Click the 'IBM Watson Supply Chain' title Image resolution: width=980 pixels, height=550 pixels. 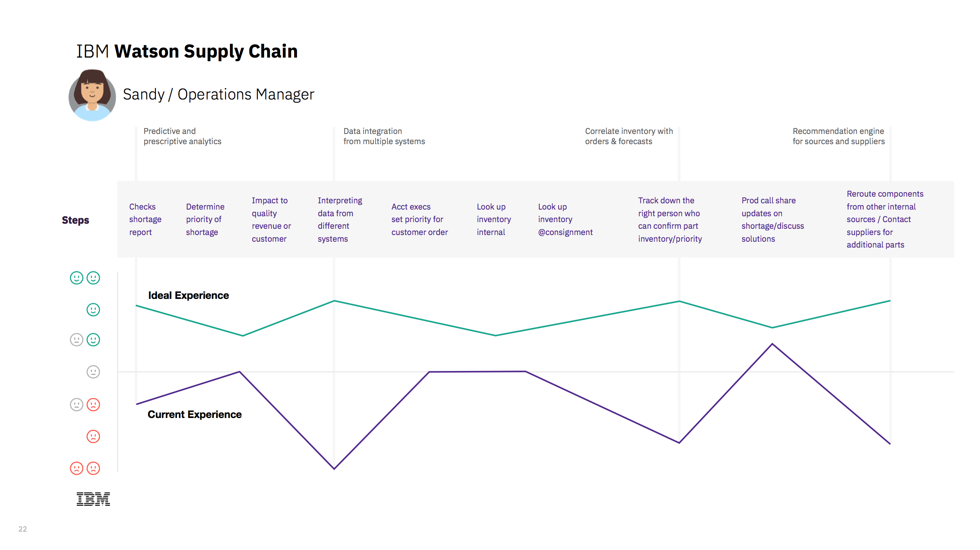pyautogui.click(x=187, y=51)
